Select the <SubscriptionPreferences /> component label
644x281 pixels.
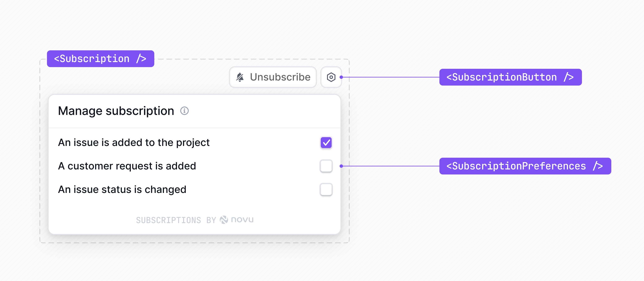click(525, 166)
